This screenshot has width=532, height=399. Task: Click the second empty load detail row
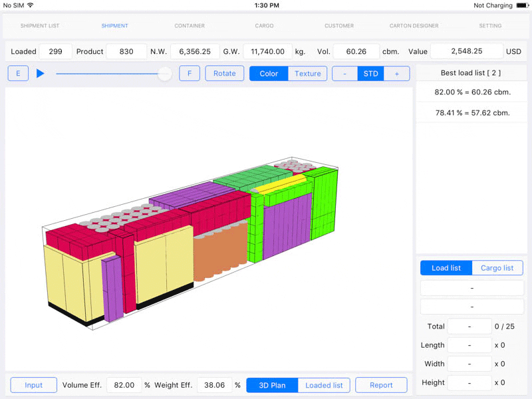(x=472, y=307)
